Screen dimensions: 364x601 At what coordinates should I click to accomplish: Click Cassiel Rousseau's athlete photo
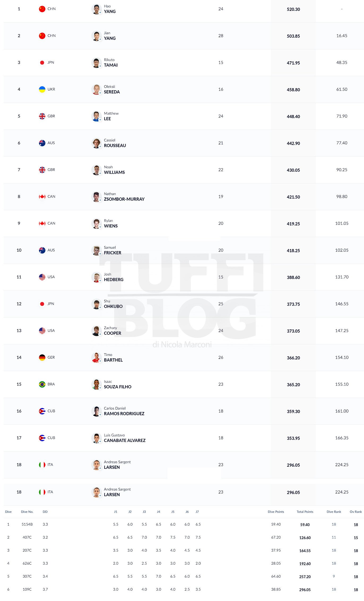96,143
